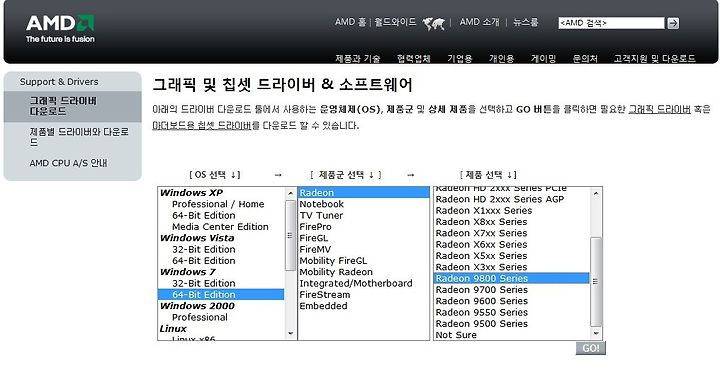Image resolution: width=720 pixels, height=382 pixels.
Task: Select 그래픽 드라이버 다운로드 in sidebar
Action: point(73,106)
